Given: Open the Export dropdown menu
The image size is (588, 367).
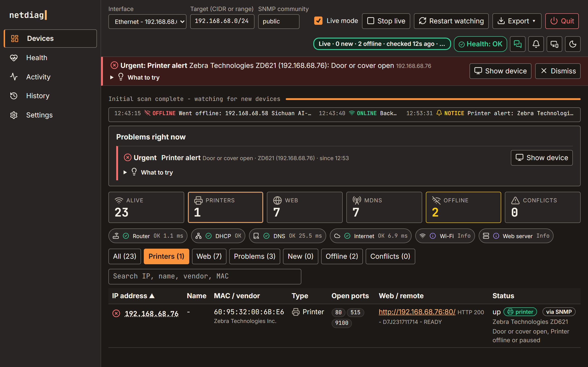Looking at the screenshot, I should (x=517, y=21).
